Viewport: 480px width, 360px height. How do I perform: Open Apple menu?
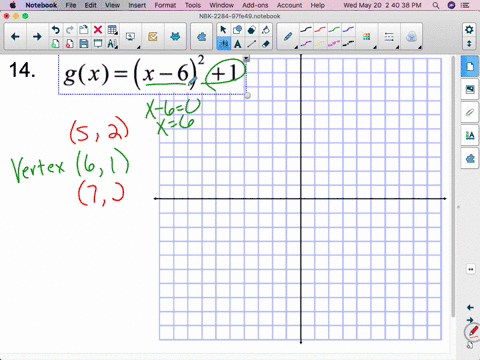[13, 5]
